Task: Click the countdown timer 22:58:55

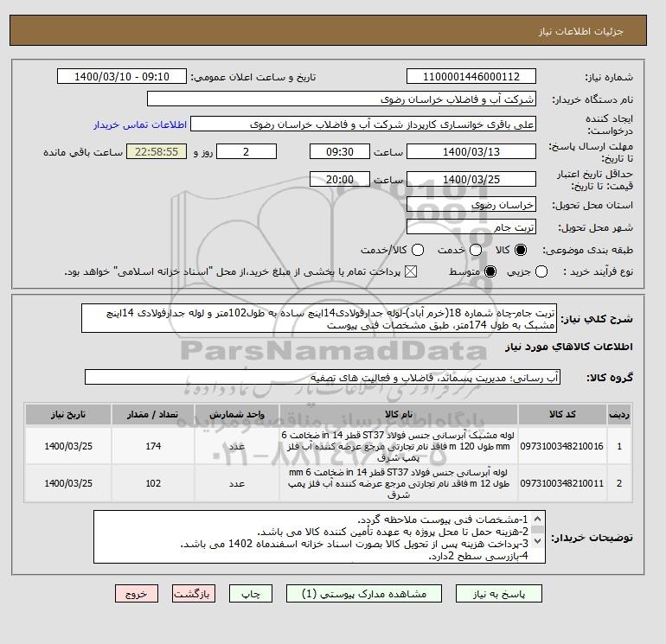Action: pyautogui.click(x=157, y=151)
